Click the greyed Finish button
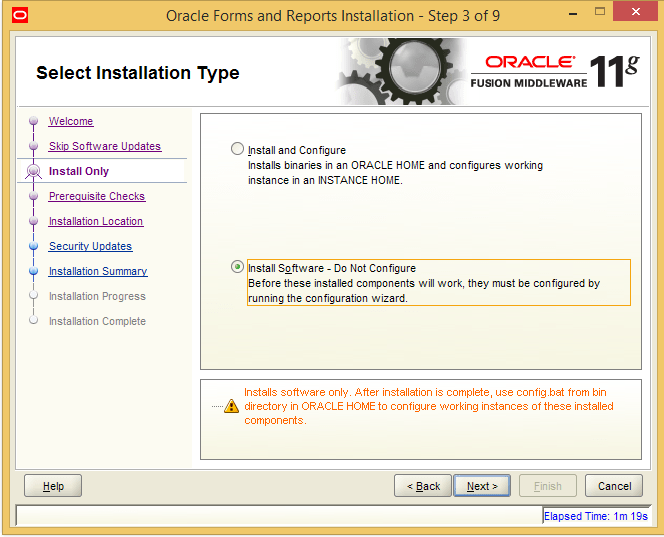Viewport: 664px width, 537px height. coord(548,486)
